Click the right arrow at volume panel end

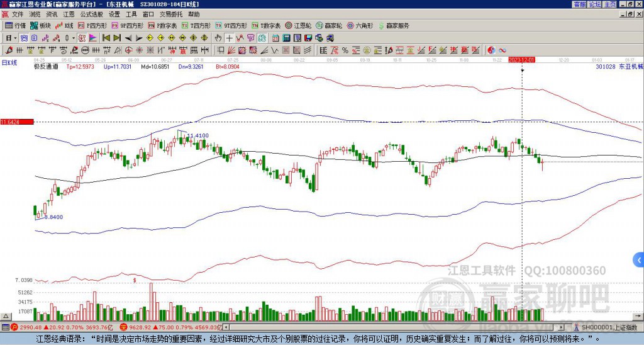639,317
